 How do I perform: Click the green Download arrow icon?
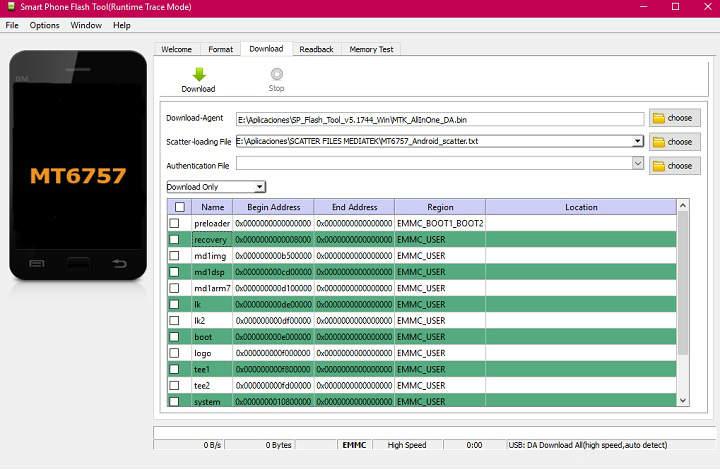(199, 74)
